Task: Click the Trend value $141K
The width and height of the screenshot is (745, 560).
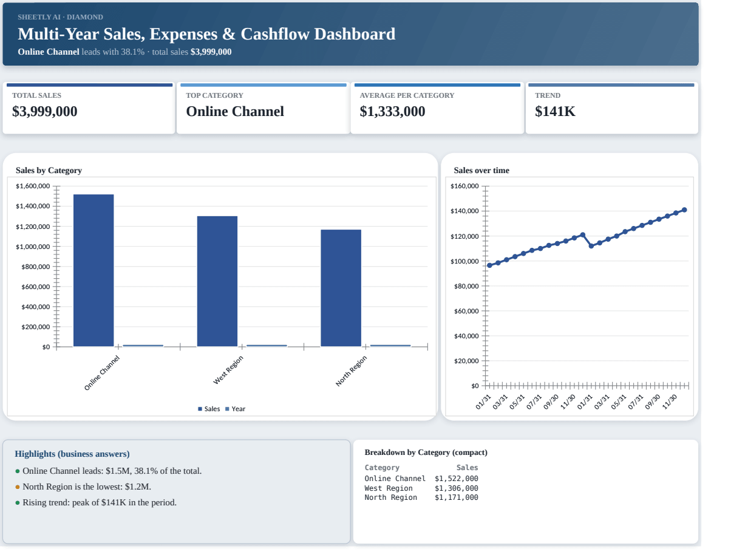Action: (555, 111)
